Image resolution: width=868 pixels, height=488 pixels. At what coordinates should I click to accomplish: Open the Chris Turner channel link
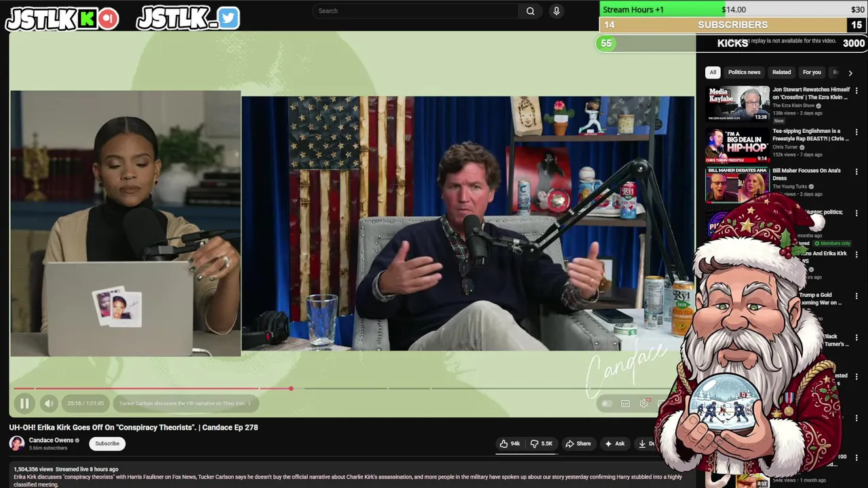(785, 147)
